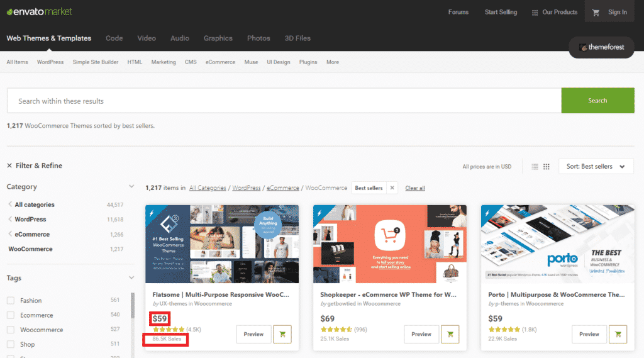
Task: Open the Video tab
Action: click(147, 38)
